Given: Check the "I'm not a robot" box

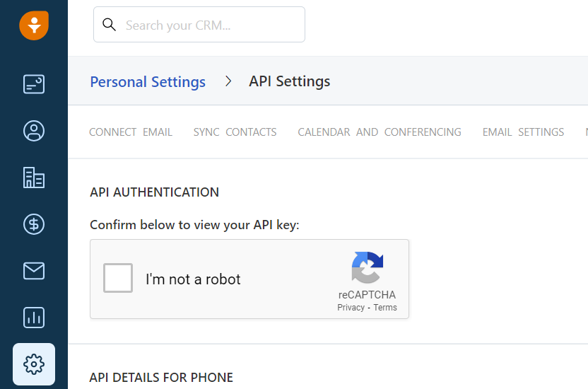Looking at the screenshot, I should click(118, 278).
